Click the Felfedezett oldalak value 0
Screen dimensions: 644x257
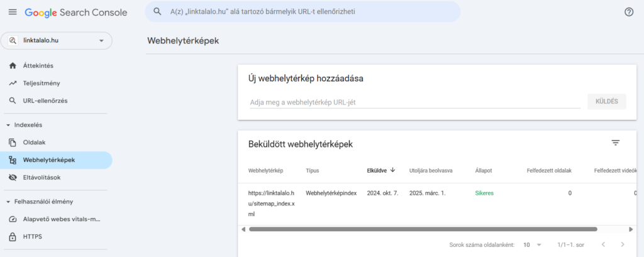click(570, 193)
